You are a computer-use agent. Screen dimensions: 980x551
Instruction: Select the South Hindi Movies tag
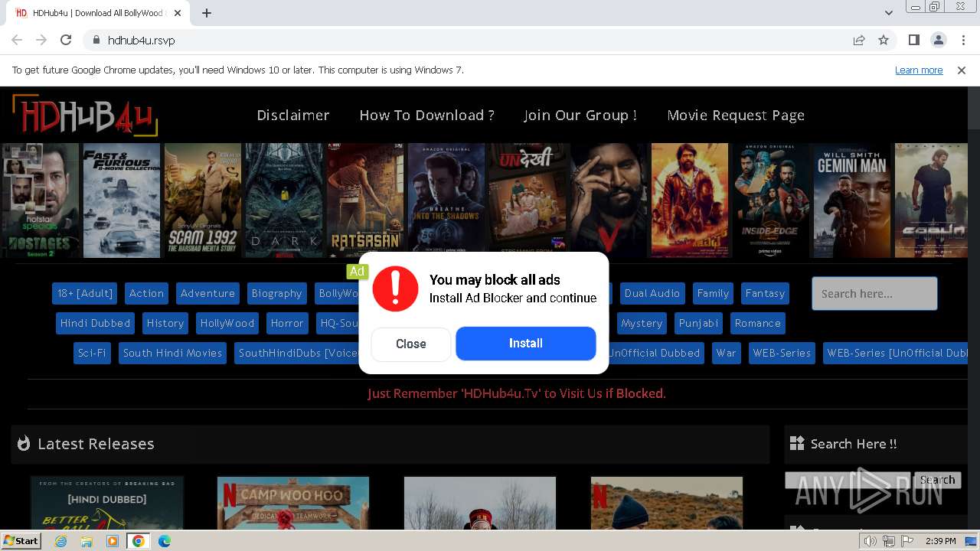pos(172,353)
